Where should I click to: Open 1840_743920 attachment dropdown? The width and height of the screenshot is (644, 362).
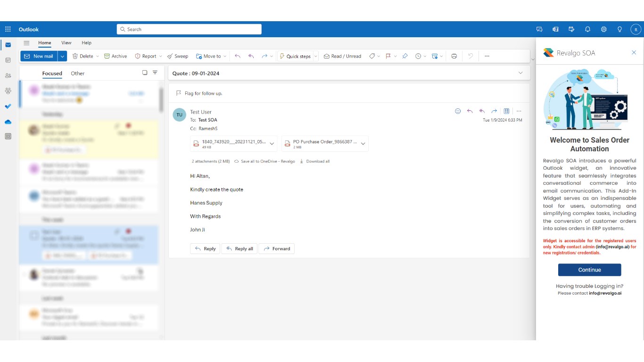point(272,144)
